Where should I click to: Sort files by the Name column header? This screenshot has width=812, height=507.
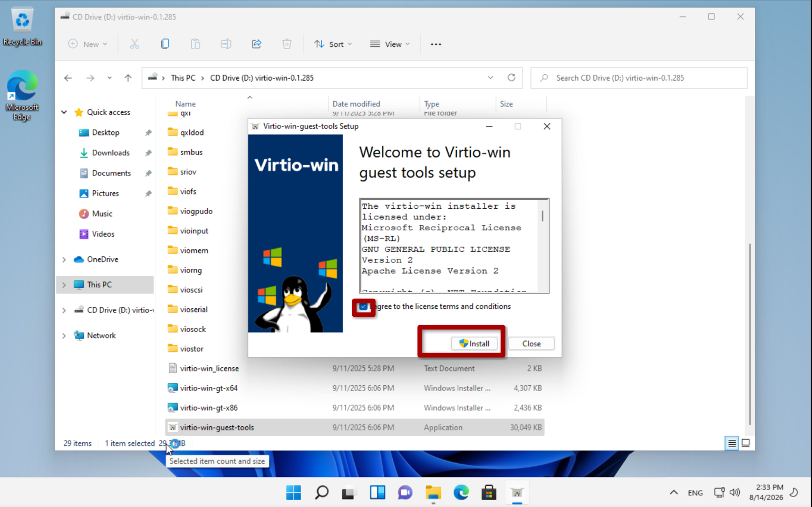click(185, 104)
